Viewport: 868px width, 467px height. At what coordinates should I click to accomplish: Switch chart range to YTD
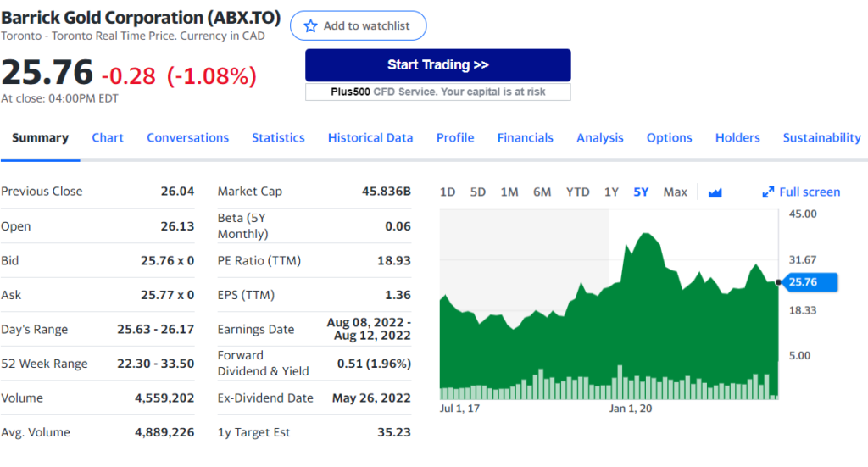point(577,192)
